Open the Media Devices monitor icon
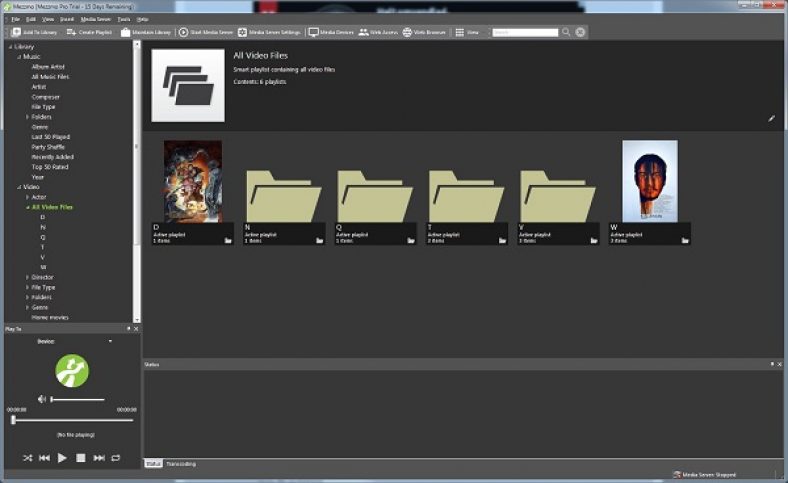The image size is (788, 483). point(314,32)
